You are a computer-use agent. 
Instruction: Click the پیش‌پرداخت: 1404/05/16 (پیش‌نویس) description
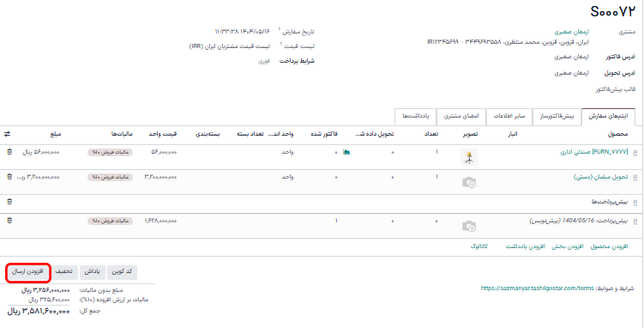click(579, 222)
